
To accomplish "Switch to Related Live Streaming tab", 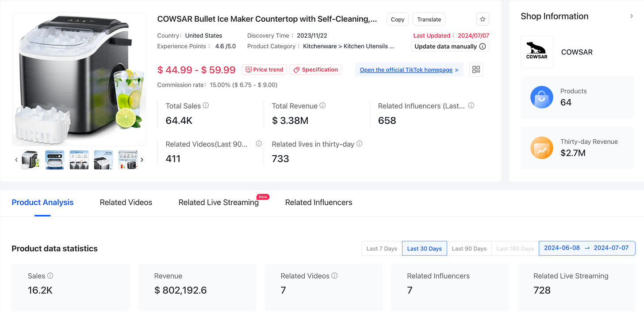I will (x=218, y=203).
